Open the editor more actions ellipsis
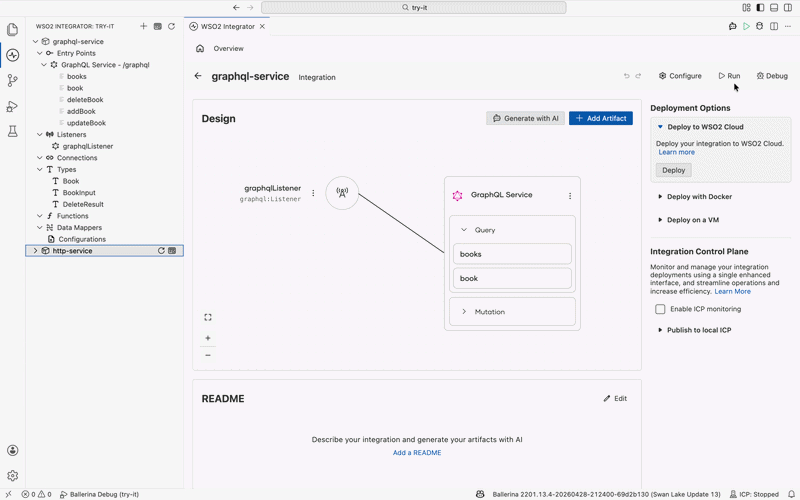Viewport: 800px width, 500px height. pos(788,26)
